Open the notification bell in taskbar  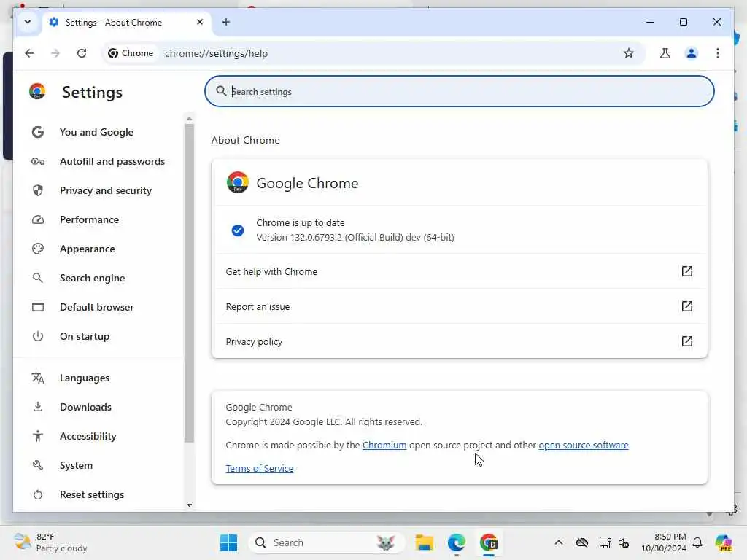pos(697,542)
